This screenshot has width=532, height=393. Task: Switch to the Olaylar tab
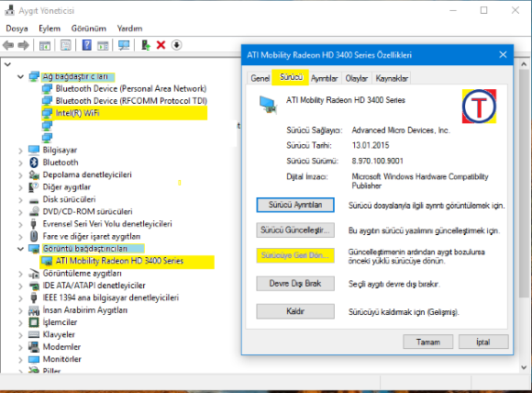(x=357, y=78)
